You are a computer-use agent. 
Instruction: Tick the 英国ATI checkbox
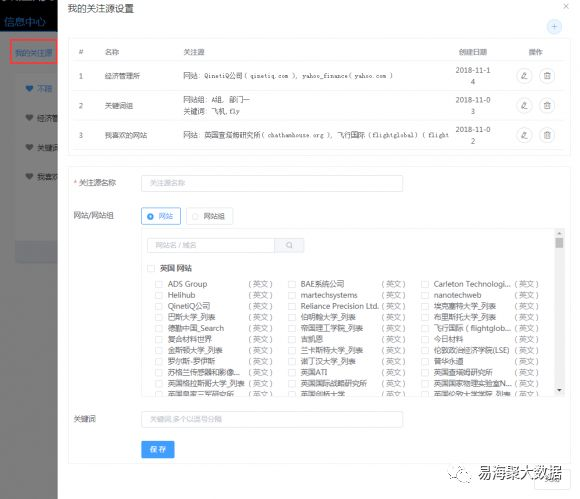click(x=292, y=372)
